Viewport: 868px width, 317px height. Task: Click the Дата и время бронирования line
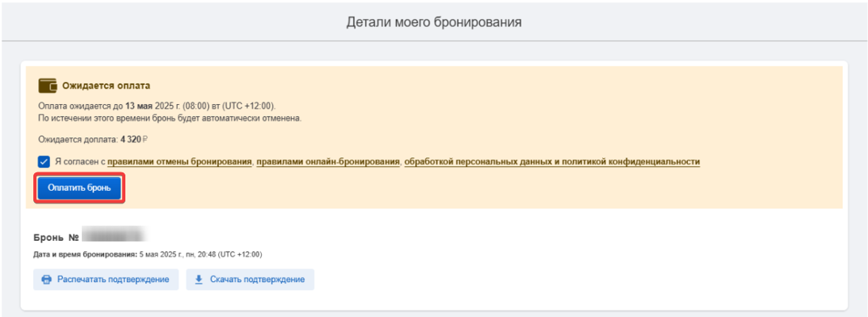(148, 254)
